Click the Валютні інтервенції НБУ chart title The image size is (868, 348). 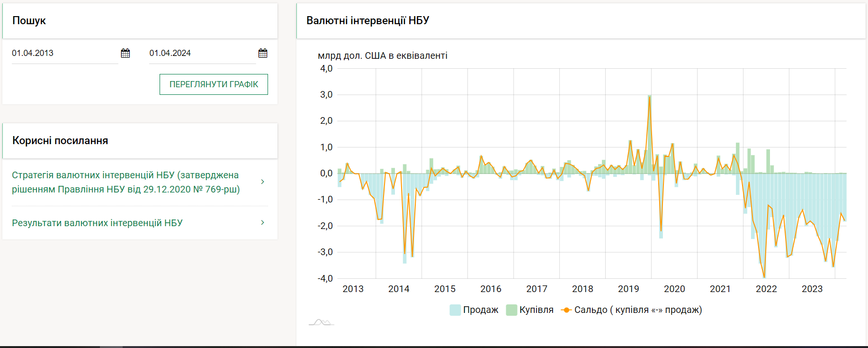pyautogui.click(x=367, y=20)
